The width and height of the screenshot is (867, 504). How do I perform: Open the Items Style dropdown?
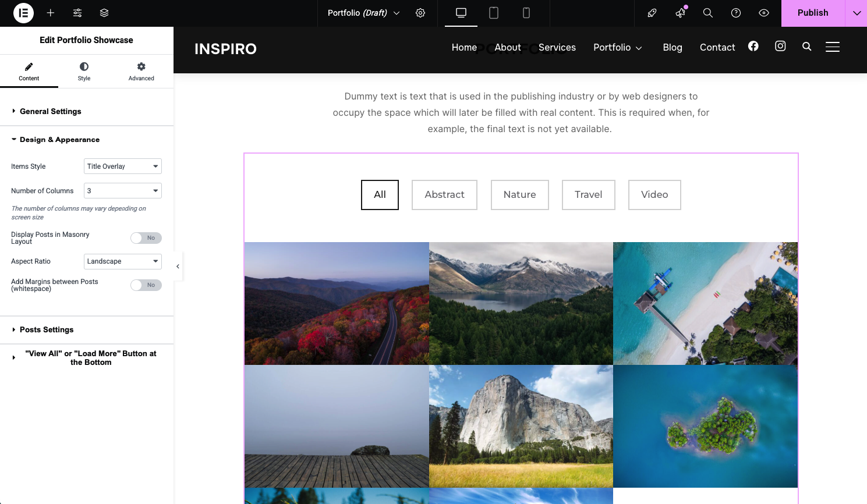(122, 166)
